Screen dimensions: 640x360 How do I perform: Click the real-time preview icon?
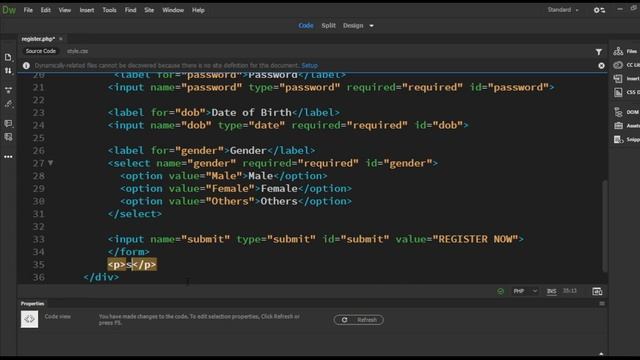597,291
